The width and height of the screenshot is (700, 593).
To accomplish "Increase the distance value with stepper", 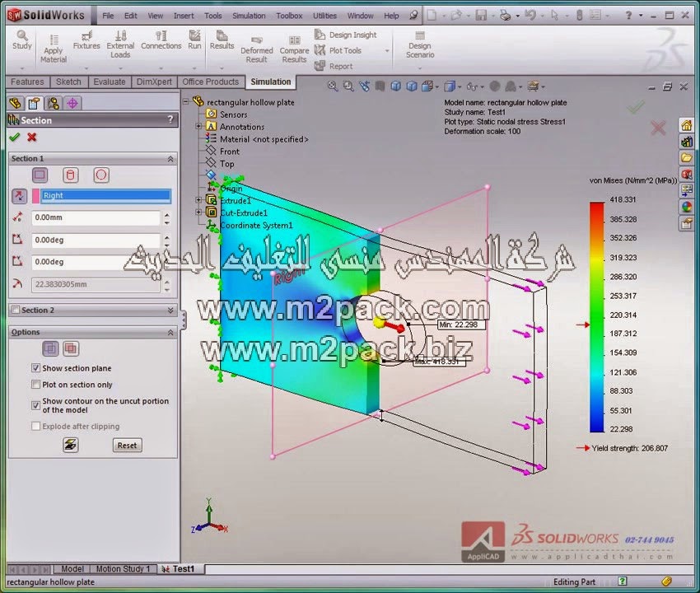I will [x=167, y=215].
